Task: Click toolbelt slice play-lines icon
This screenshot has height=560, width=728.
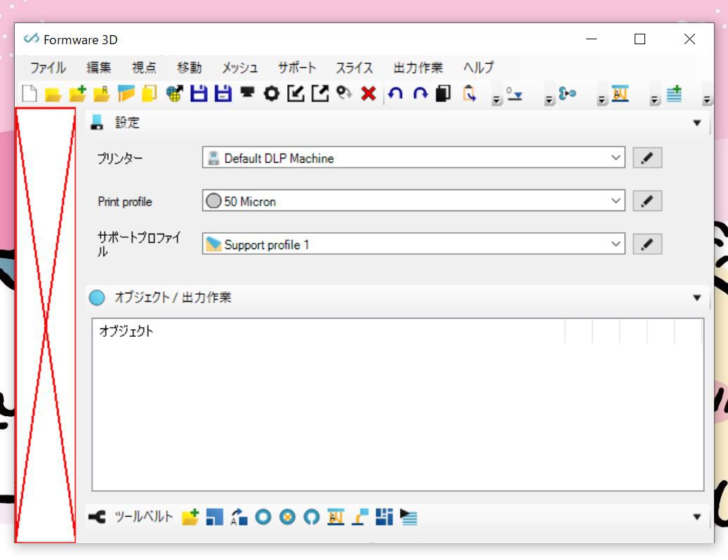Action: (409, 517)
